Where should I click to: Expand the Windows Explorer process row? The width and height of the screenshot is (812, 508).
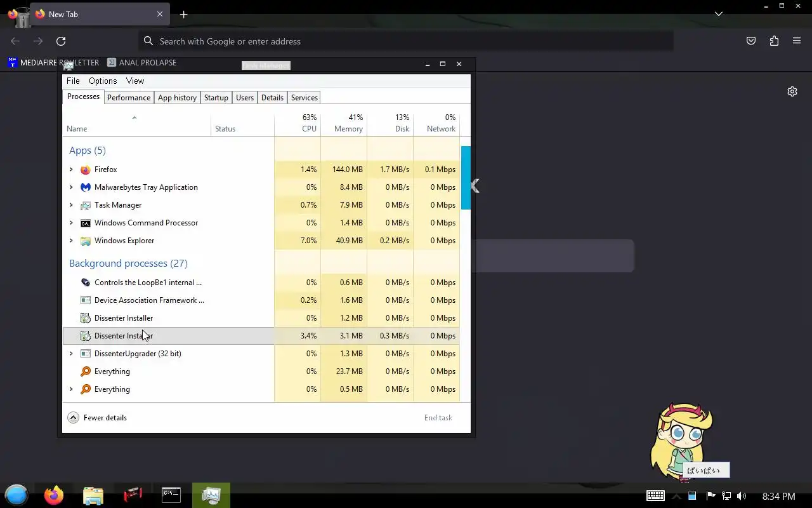71,241
